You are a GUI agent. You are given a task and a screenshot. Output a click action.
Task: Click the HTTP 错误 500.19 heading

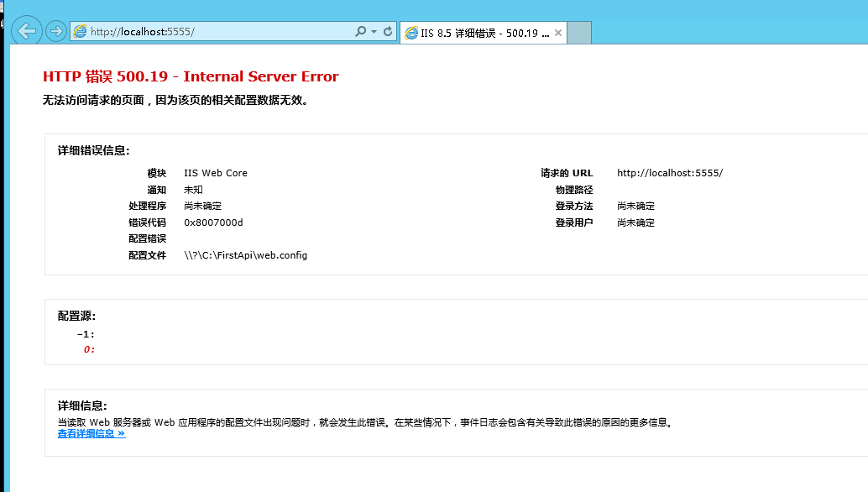pos(191,76)
